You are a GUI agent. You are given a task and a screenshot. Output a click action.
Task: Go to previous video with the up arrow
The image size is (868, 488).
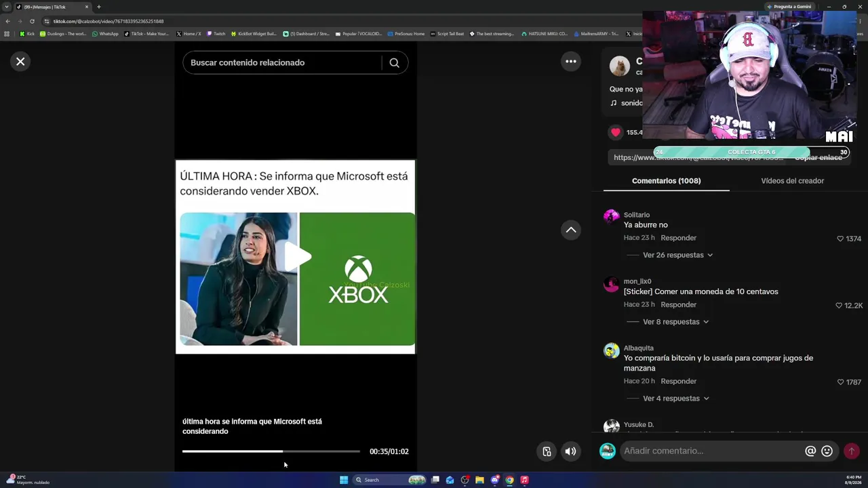(571, 230)
